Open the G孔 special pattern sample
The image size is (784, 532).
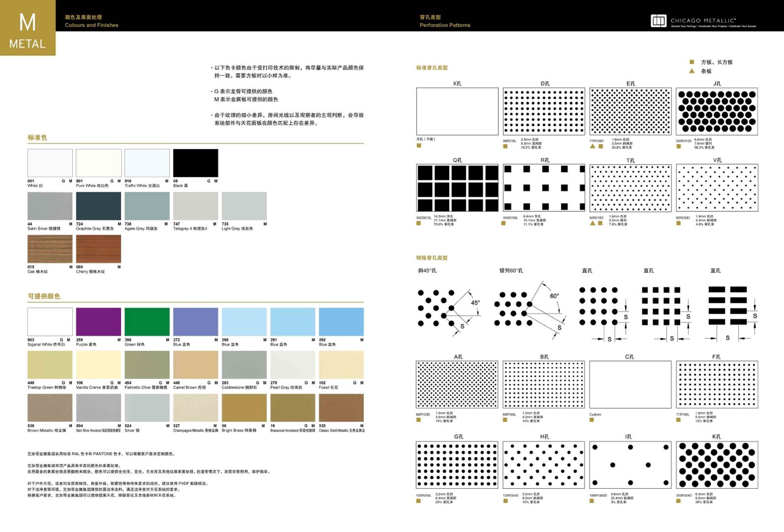click(x=457, y=465)
